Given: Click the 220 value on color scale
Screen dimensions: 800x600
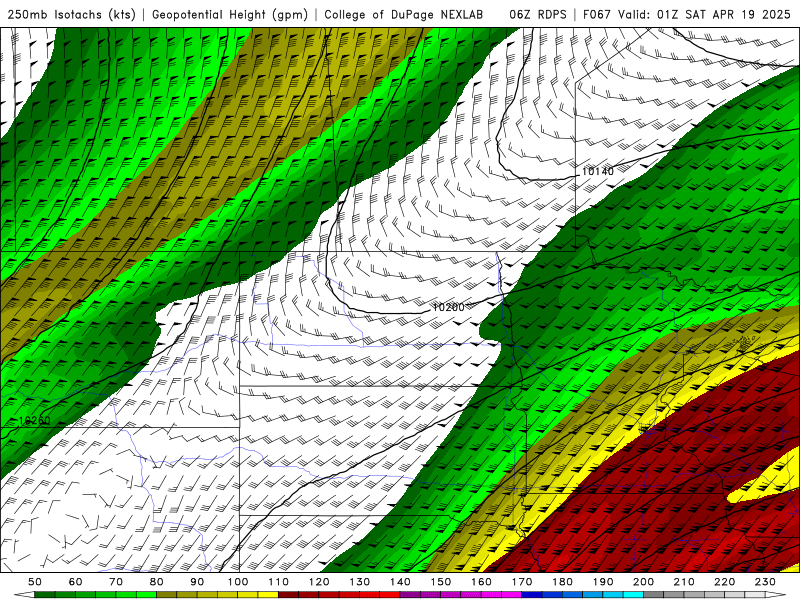Looking at the screenshot, I should point(724,582).
